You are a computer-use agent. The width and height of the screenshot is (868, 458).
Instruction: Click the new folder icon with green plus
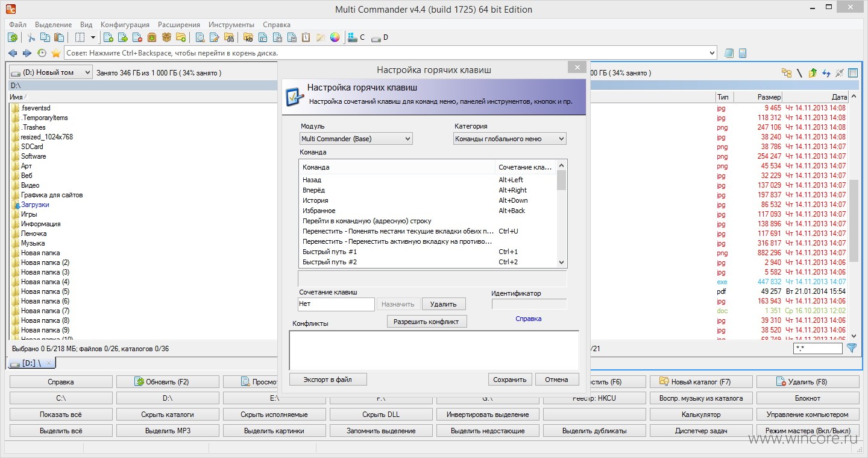tap(181, 37)
